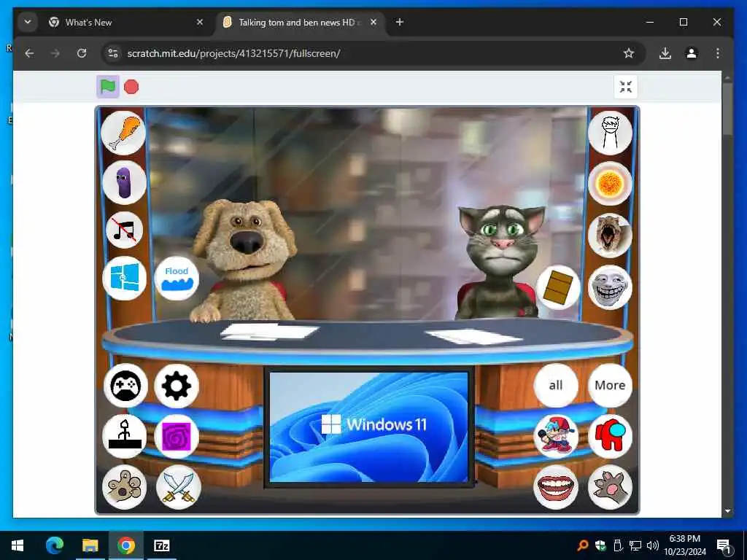
Task: Exit Scratch fullscreen mode
Action: pos(625,87)
